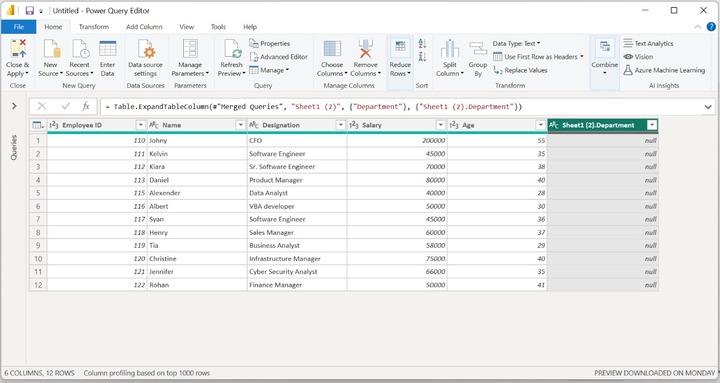This screenshot has width=720, height=383.
Task: Open the Data Type: Text dropdown
Action: pyautogui.click(x=517, y=43)
